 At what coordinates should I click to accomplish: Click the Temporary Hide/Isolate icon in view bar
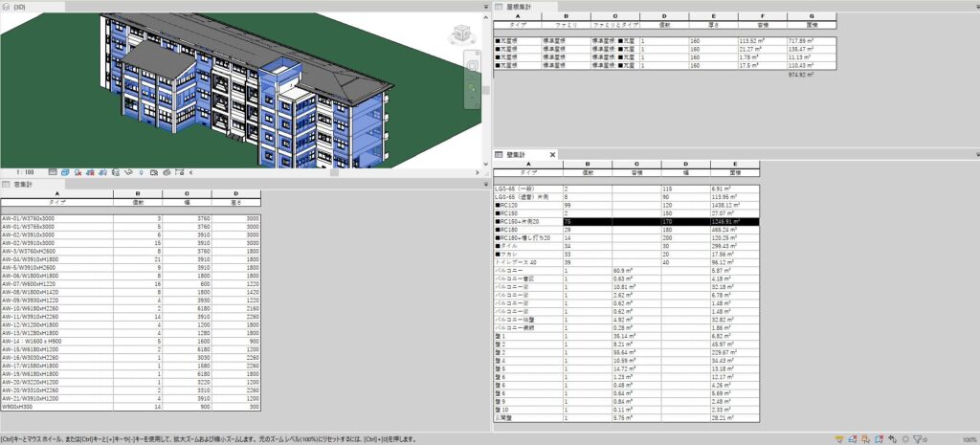click(130, 172)
